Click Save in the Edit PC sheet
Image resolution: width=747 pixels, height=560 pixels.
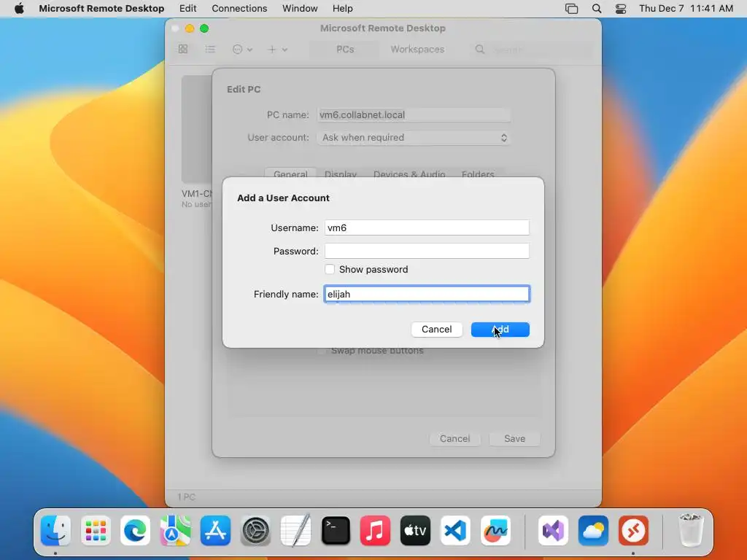[514, 438]
